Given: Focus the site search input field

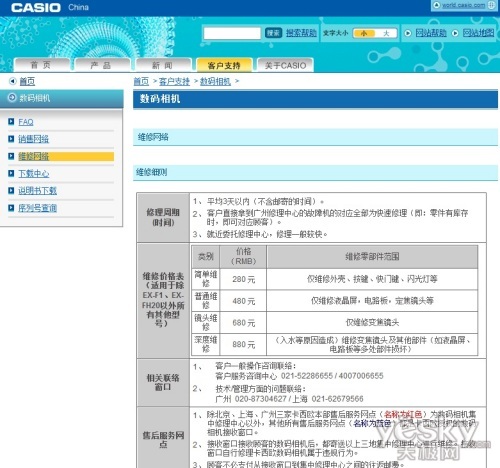Looking at the screenshot, I should [x=232, y=33].
